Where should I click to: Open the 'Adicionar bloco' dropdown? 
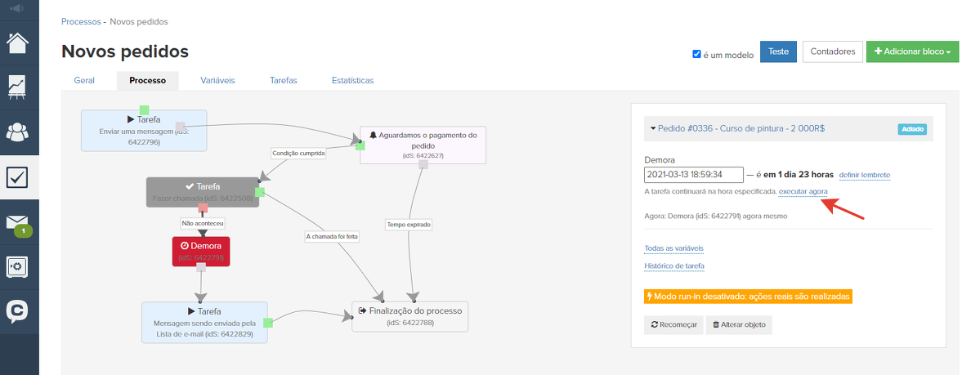point(912,51)
